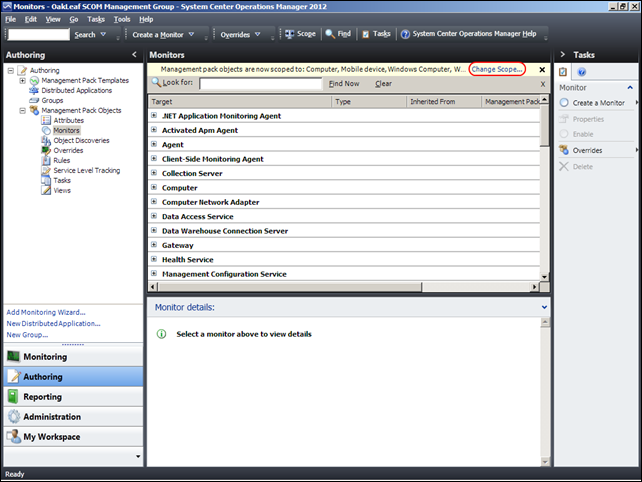642x482 pixels.
Task: Select Groups node in Authoring tree
Action: pos(52,100)
